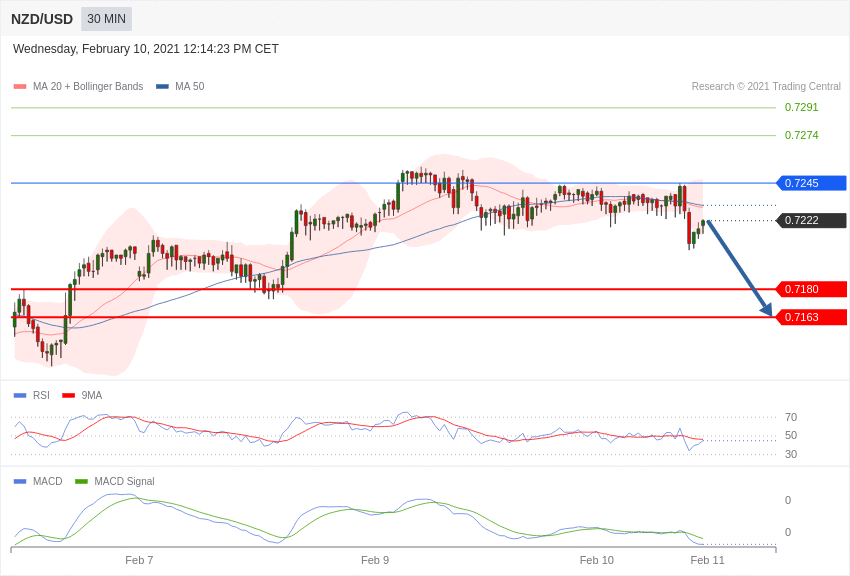Viewport: 850px width, 576px height.
Task: Click the RSI 70 axis value
Action: [x=791, y=417]
